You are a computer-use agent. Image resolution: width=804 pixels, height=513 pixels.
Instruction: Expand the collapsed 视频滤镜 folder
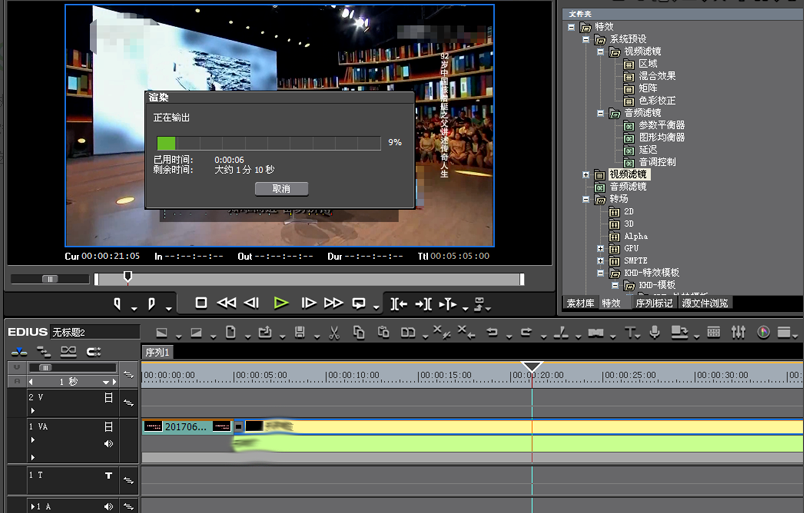pyautogui.click(x=586, y=174)
